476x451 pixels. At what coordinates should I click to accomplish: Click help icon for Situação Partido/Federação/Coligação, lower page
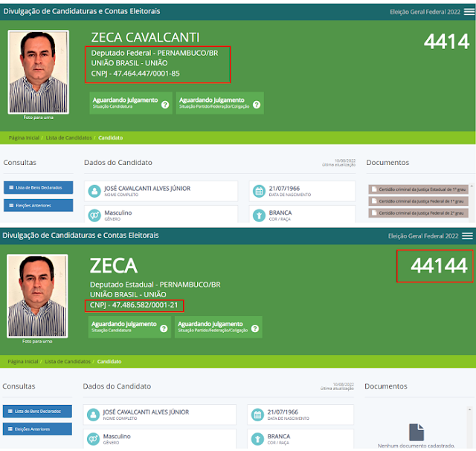pyautogui.click(x=255, y=328)
